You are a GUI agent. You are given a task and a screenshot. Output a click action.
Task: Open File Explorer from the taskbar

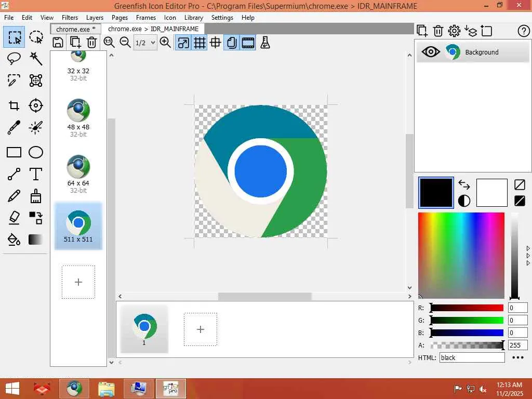[x=107, y=389]
